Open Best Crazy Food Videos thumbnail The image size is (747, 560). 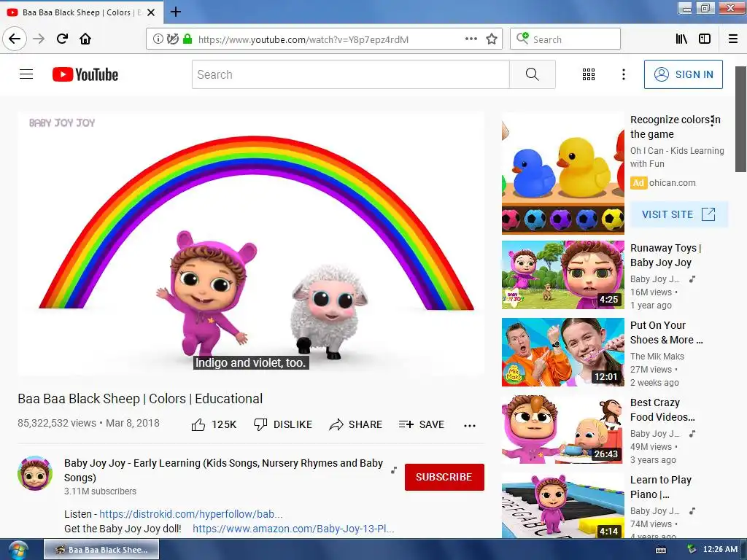[563, 429]
